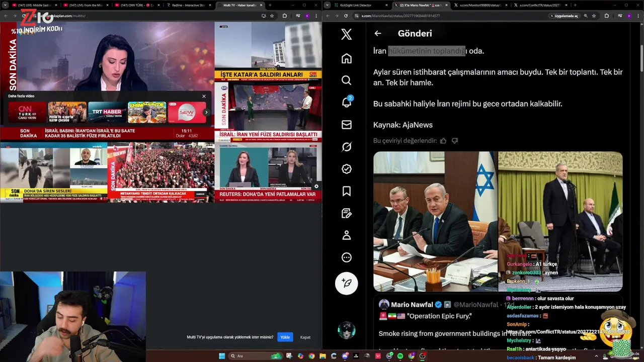Switch to CNN TÜRK tab

pos(137,5)
